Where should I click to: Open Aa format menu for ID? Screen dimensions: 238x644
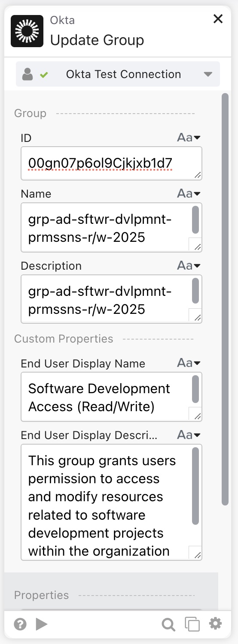[189, 138]
